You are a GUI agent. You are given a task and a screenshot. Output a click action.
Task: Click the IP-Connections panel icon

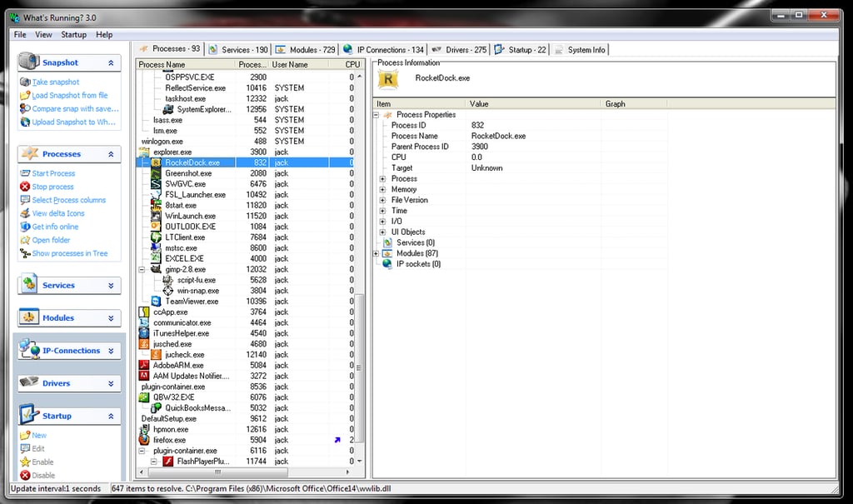29,348
